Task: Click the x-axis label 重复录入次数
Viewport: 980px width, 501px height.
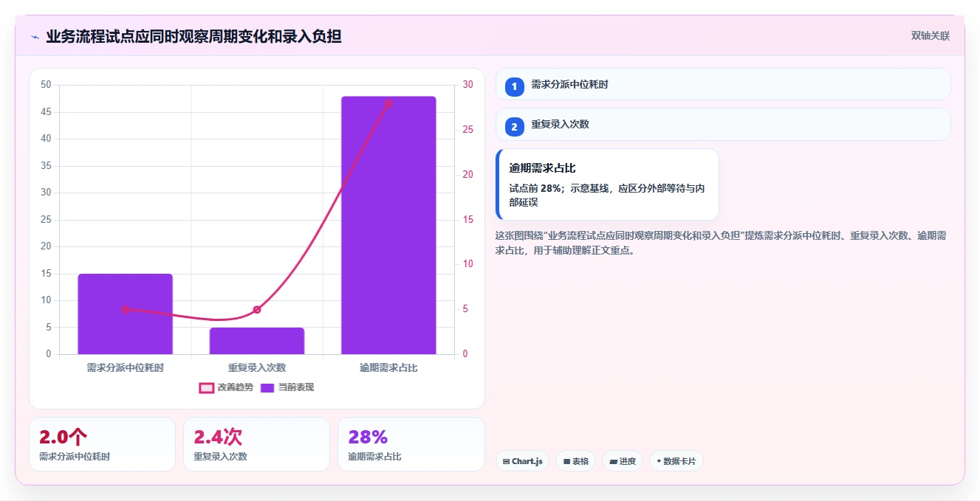Action: click(x=257, y=367)
